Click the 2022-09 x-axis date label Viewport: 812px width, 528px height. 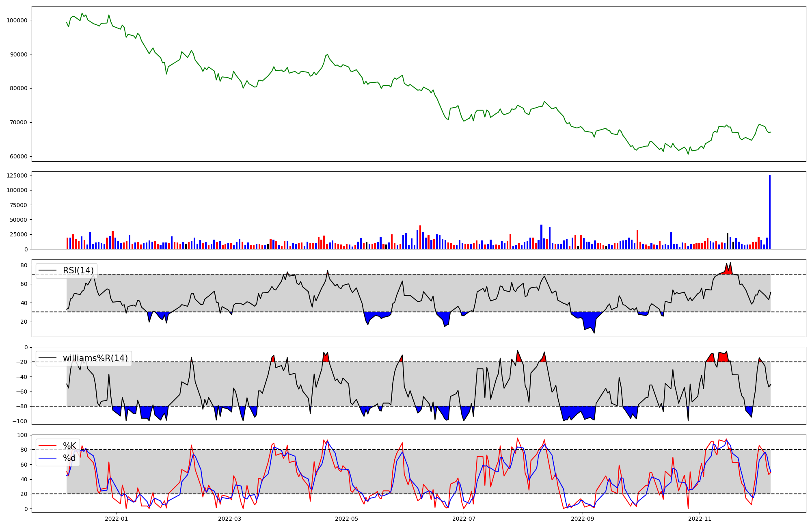click(583, 519)
